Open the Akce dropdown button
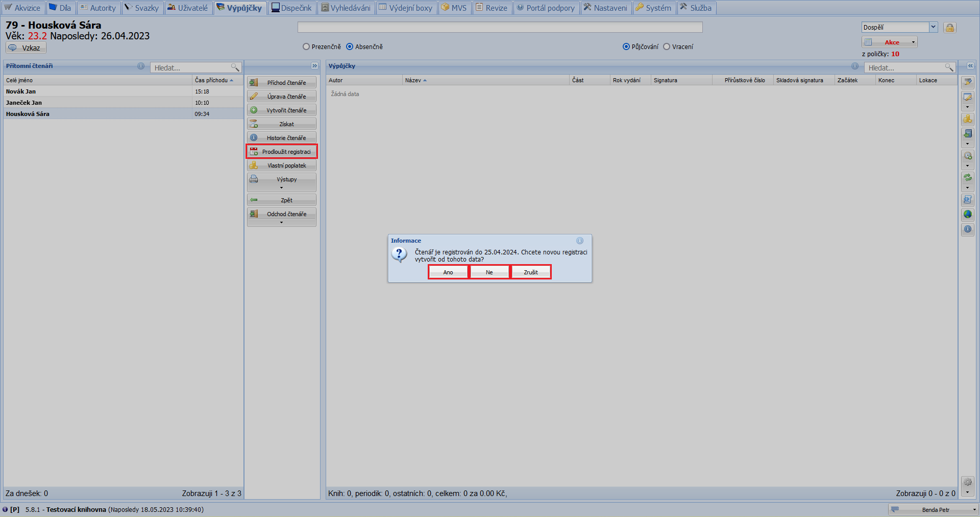Viewport: 980px width, 517px height. (890, 42)
